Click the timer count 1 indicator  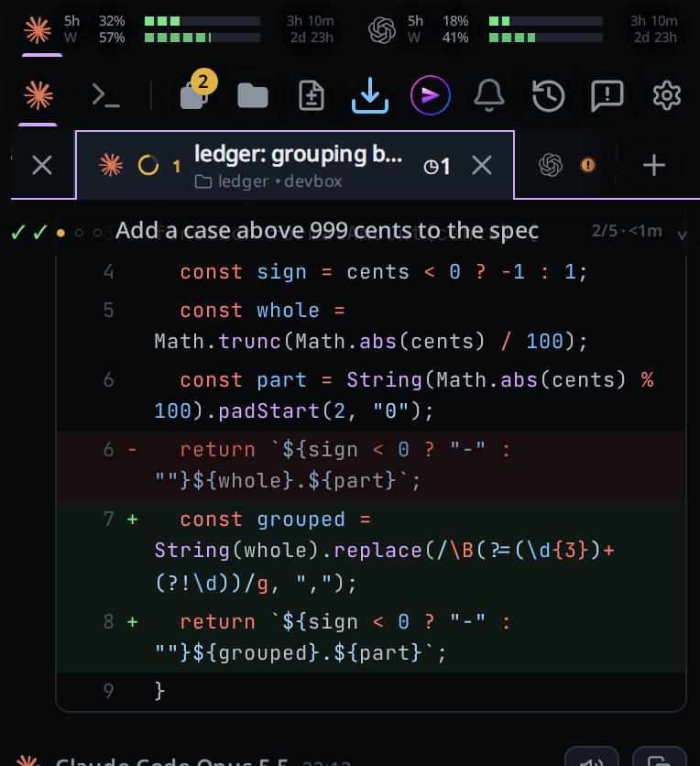437,167
